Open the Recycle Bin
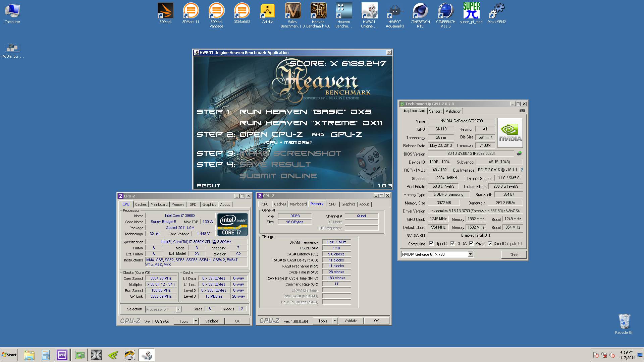This screenshot has width=644, height=362. tap(624, 324)
